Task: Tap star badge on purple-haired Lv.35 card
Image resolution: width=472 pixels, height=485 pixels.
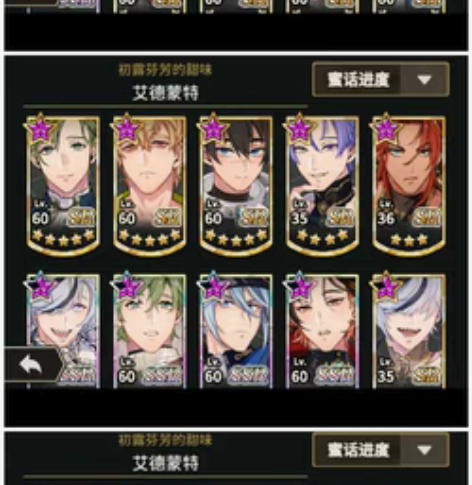Action: [x=299, y=128]
